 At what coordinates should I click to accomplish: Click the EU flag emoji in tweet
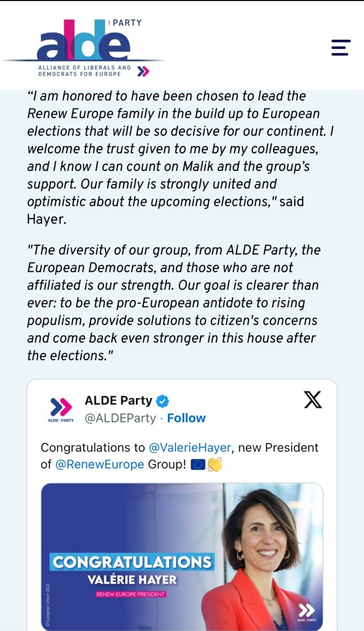(x=198, y=465)
